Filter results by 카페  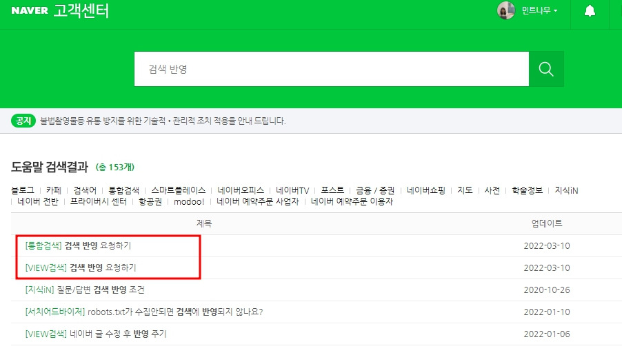pos(54,190)
